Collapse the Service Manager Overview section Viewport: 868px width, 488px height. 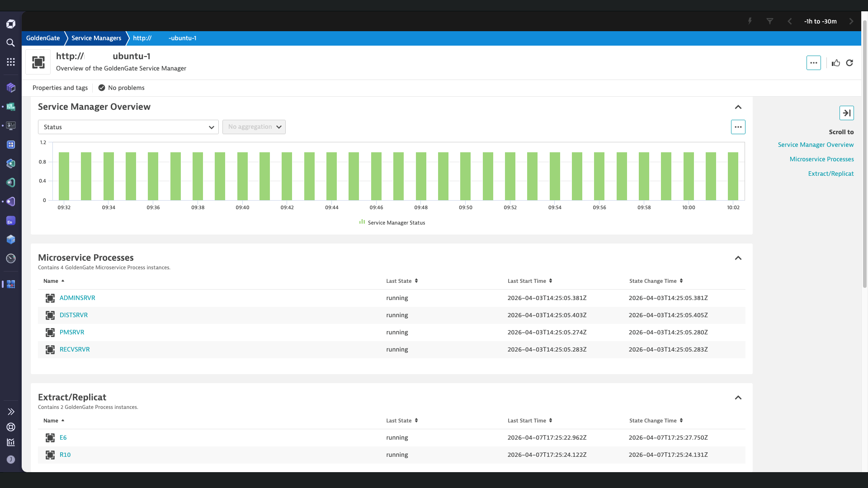738,107
